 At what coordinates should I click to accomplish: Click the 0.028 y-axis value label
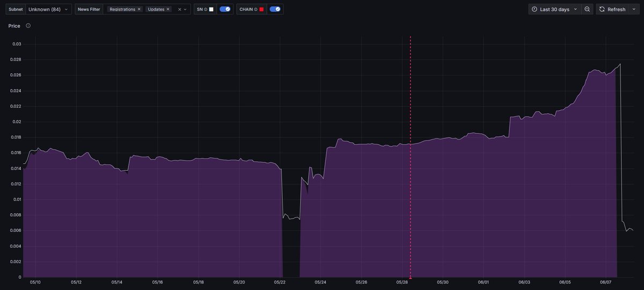[x=15, y=60]
